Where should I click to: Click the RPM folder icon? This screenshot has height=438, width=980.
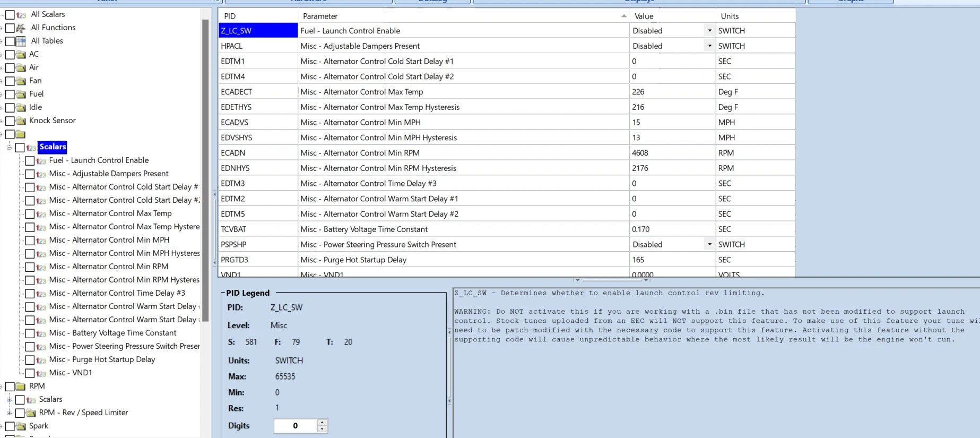click(21, 387)
